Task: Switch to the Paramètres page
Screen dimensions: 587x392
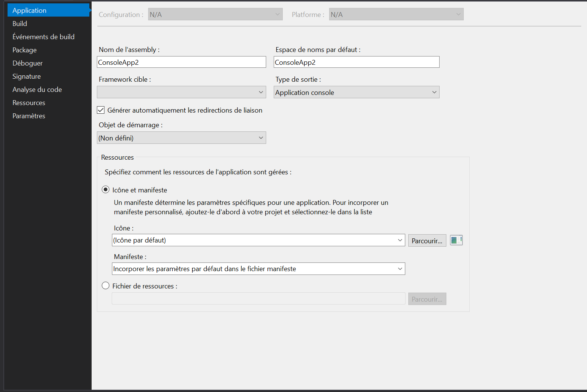Action: tap(29, 116)
